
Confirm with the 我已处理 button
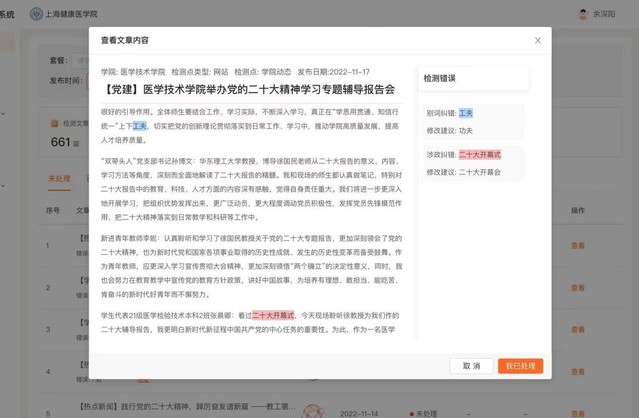(x=519, y=366)
